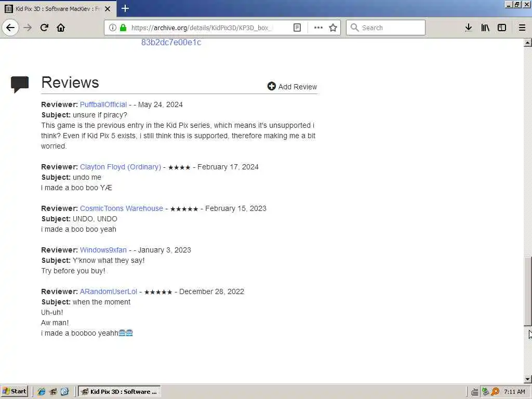
Task: Reload the current page
Action: (x=44, y=28)
